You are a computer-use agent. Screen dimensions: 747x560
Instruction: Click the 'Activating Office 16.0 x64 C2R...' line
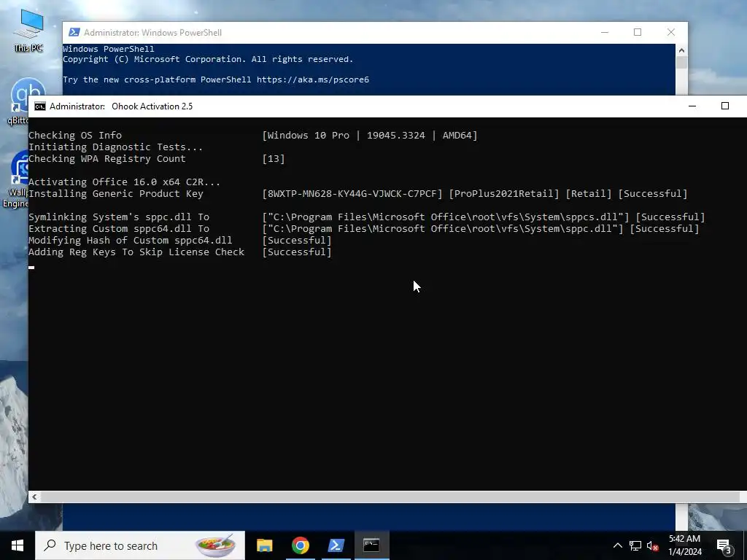124,182
